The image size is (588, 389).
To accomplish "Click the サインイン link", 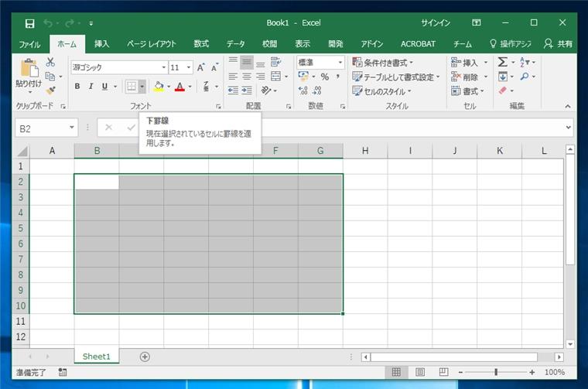I will click(436, 23).
